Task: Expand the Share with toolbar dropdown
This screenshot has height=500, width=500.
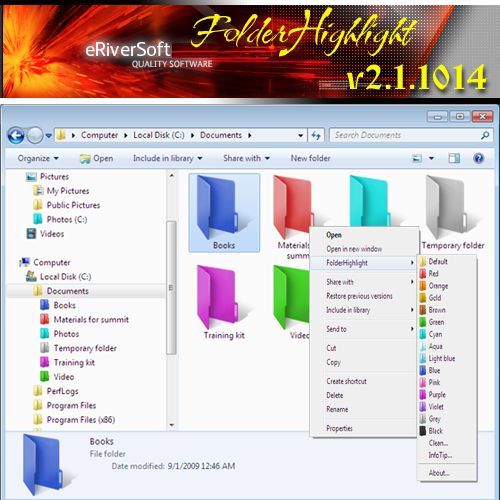Action: [246, 158]
